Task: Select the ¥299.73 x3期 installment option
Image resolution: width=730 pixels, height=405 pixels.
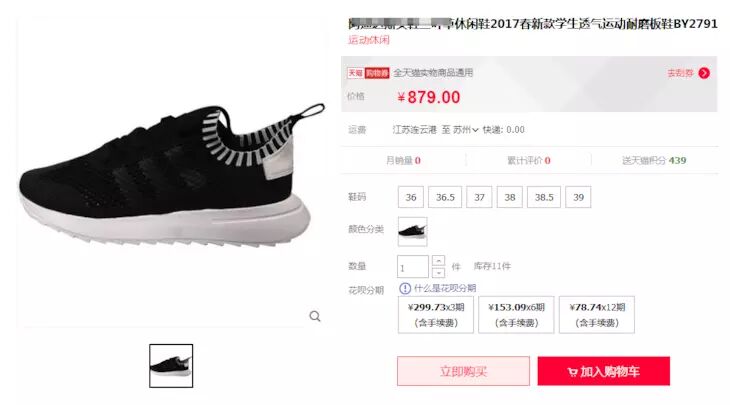Action: click(x=436, y=315)
